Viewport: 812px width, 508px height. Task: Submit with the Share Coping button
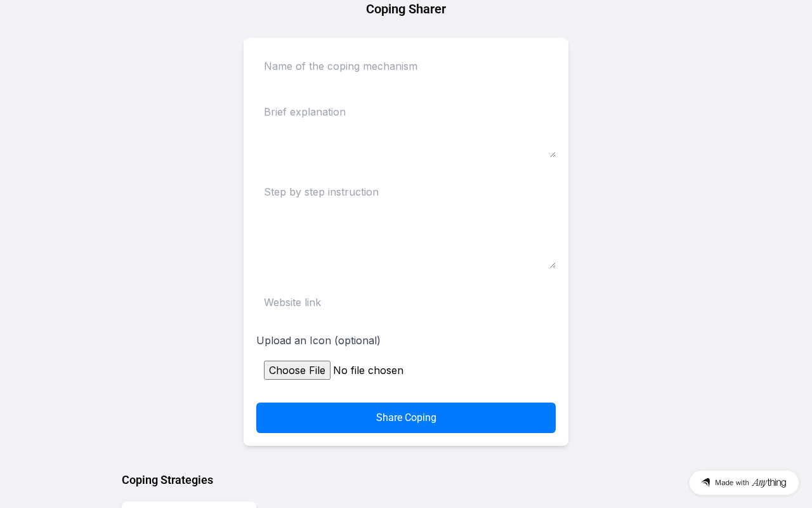(x=406, y=418)
